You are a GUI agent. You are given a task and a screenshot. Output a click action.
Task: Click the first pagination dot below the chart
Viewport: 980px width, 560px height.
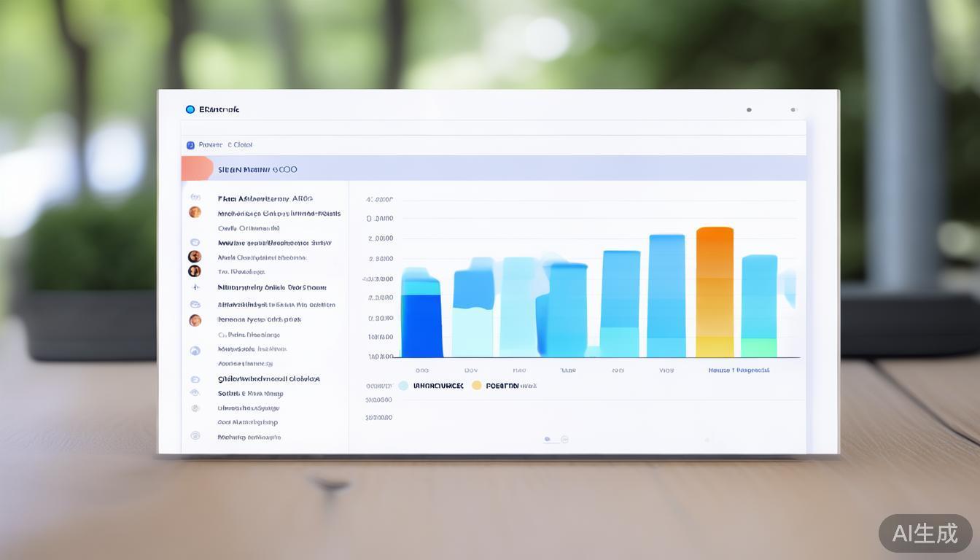point(548,440)
